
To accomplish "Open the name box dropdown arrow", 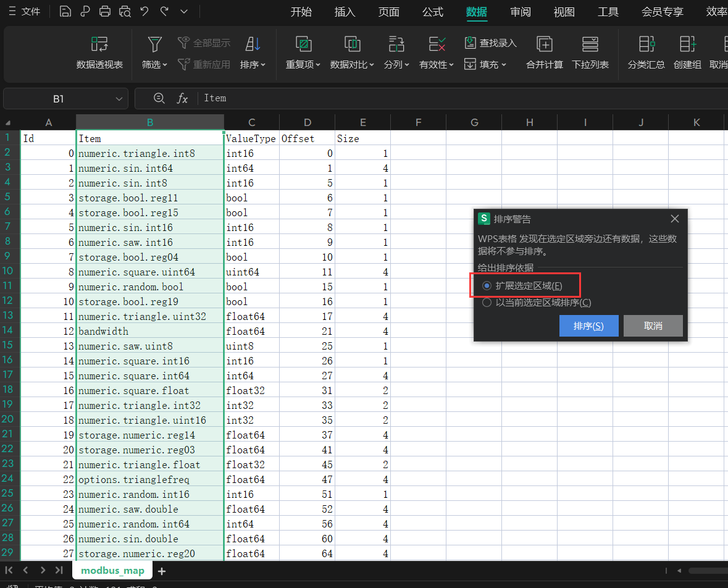I will pos(119,98).
